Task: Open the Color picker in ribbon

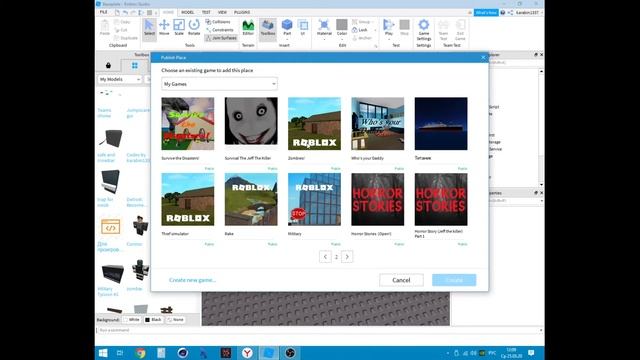Action: pos(342,27)
